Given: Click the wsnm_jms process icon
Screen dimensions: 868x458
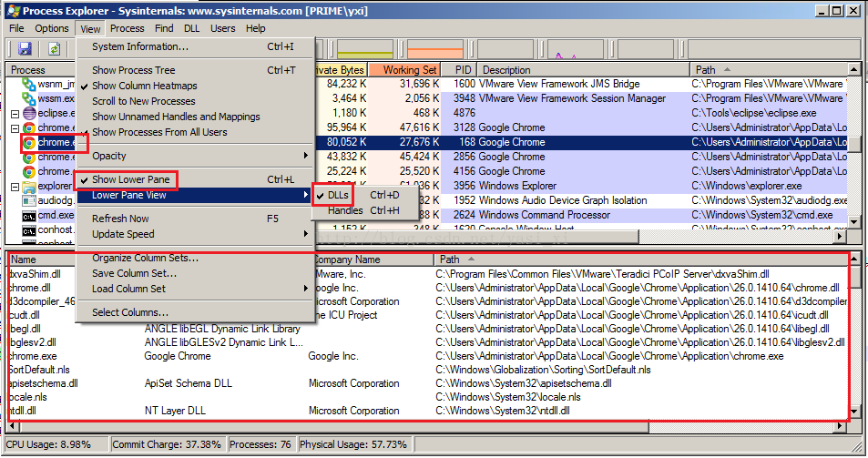Looking at the screenshot, I should pos(29,84).
